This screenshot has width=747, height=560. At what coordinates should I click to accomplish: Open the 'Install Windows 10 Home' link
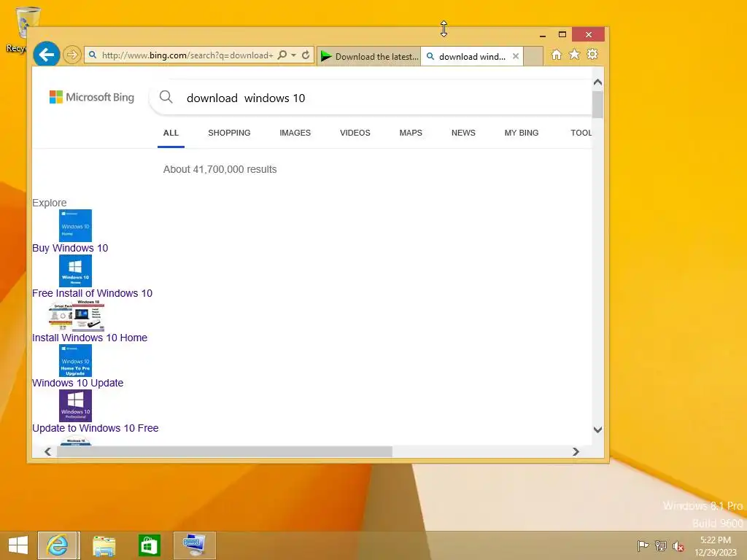(90, 338)
